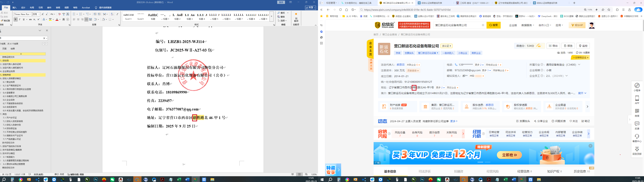Click the distributed alignment icon

point(90,20)
